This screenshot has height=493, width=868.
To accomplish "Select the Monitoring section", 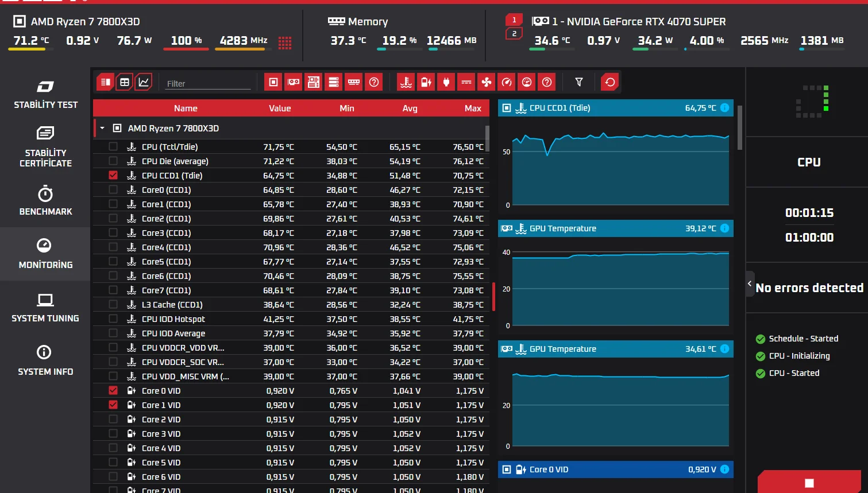I will pos(45,254).
